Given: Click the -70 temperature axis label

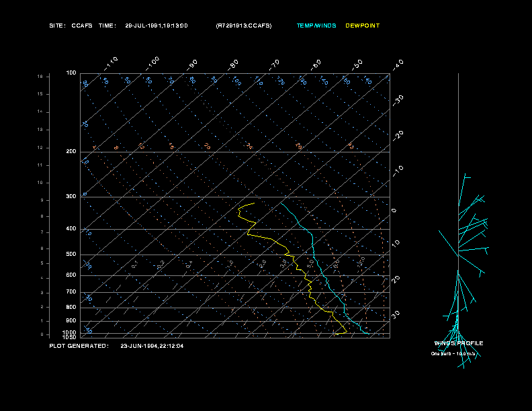Looking at the screenshot, I should coord(274,65).
